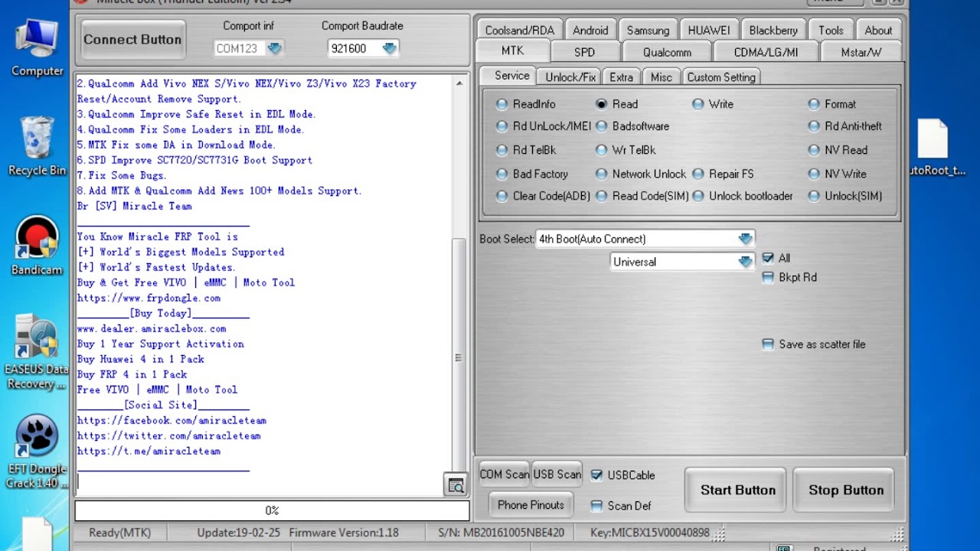980x551 pixels.
Task: Open the Extra sub-tab
Action: (621, 77)
